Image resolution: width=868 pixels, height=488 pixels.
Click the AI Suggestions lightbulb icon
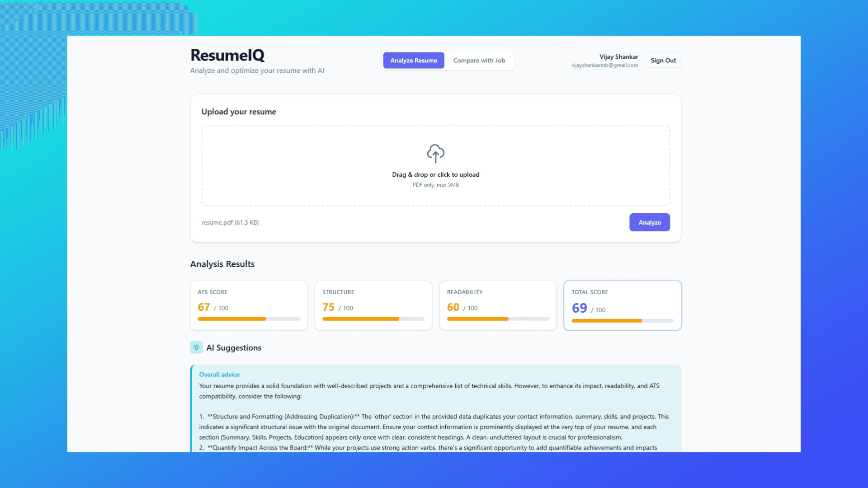196,347
